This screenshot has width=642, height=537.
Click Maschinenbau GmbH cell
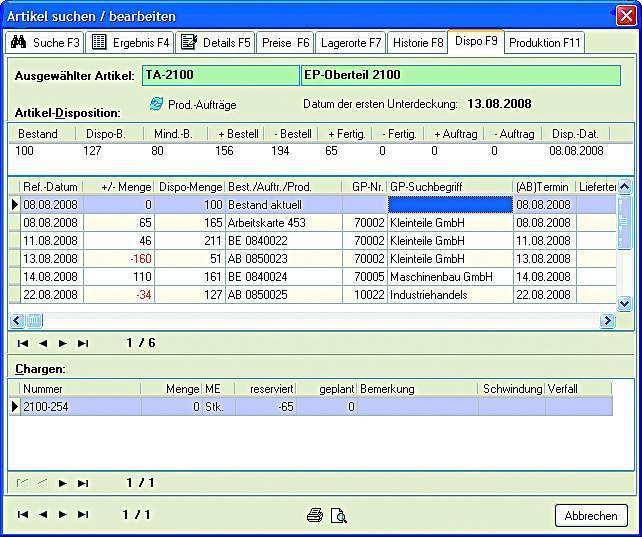click(x=450, y=277)
